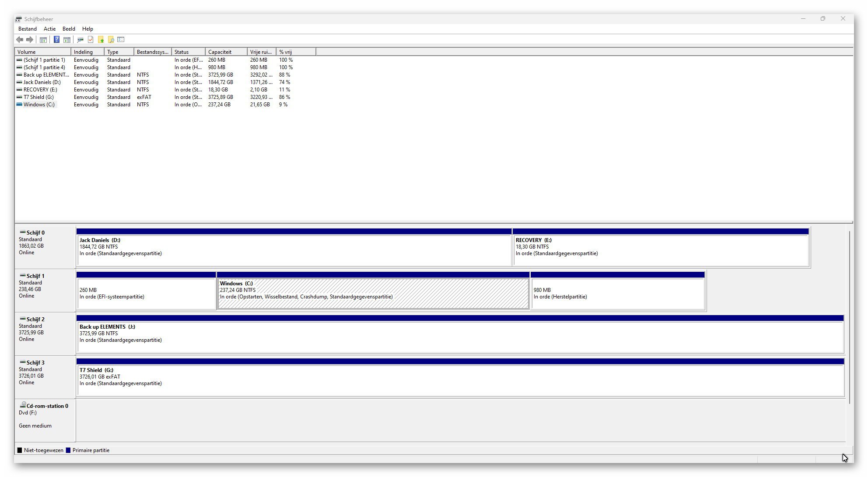Click the checkmark document toolbar icon

[x=91, y=40]
